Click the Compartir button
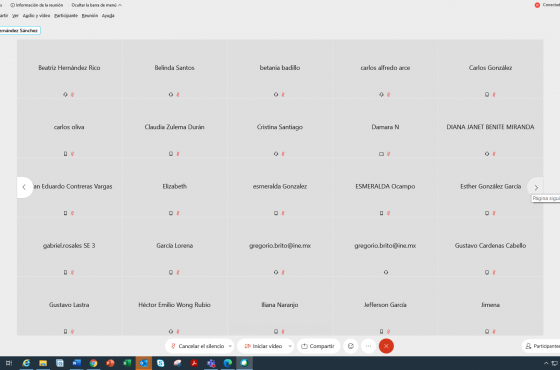 click(318, 346)
